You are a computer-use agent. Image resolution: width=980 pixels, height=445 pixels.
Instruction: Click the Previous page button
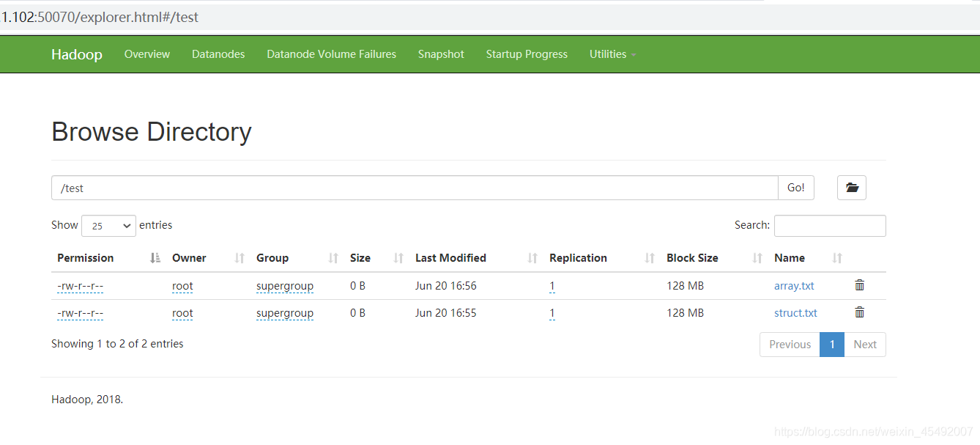tap(790, 345)
